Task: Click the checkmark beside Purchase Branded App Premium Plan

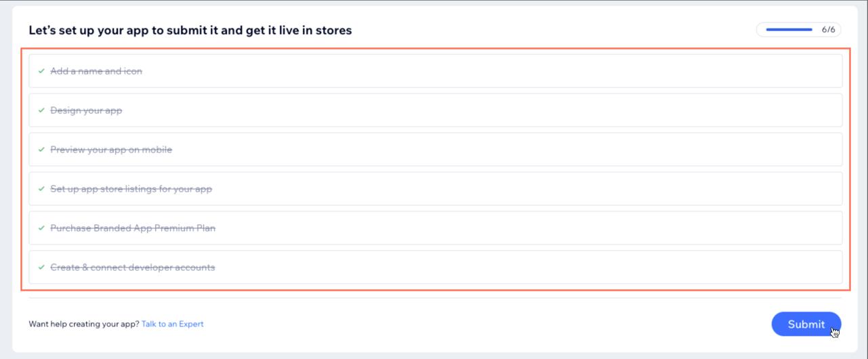Action: (41, 228)
